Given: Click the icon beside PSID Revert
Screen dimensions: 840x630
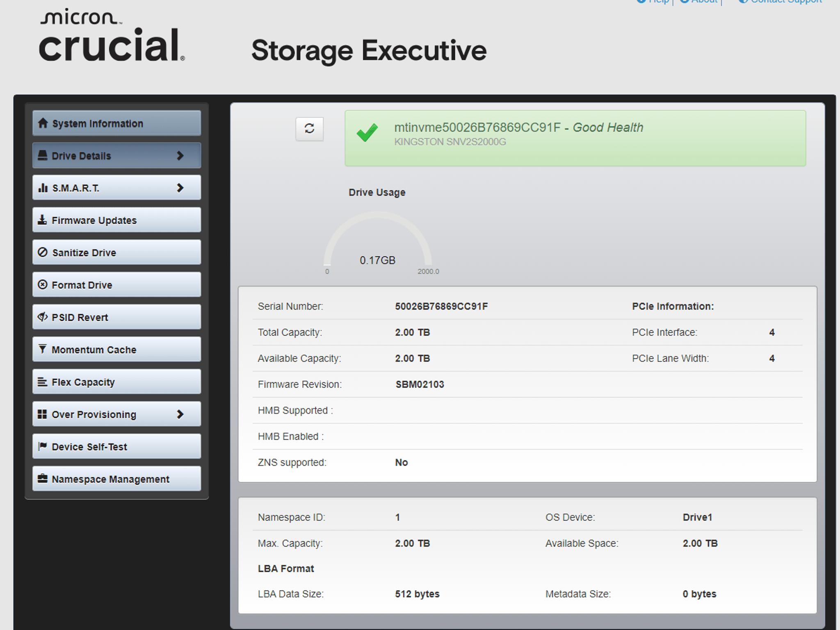Looking at the screenshot, I should coord(43,317).
